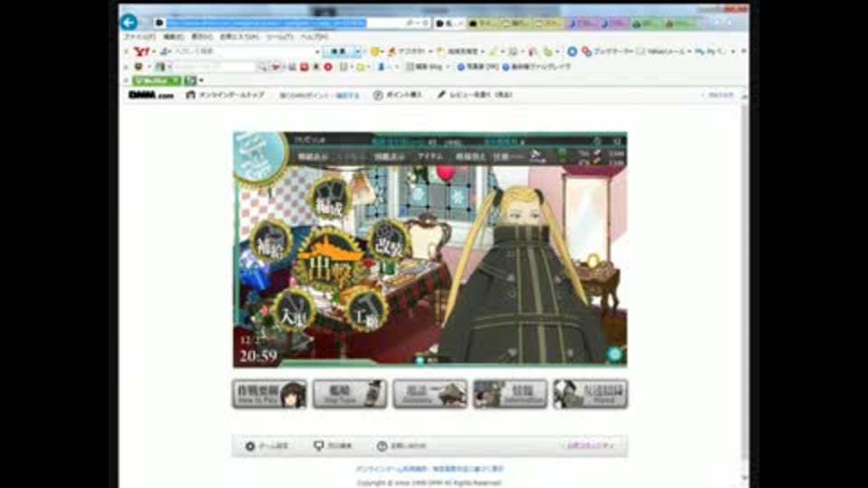Open the ヘルプ (Help) menu
The image size is (868, 488).
[315, 36]
